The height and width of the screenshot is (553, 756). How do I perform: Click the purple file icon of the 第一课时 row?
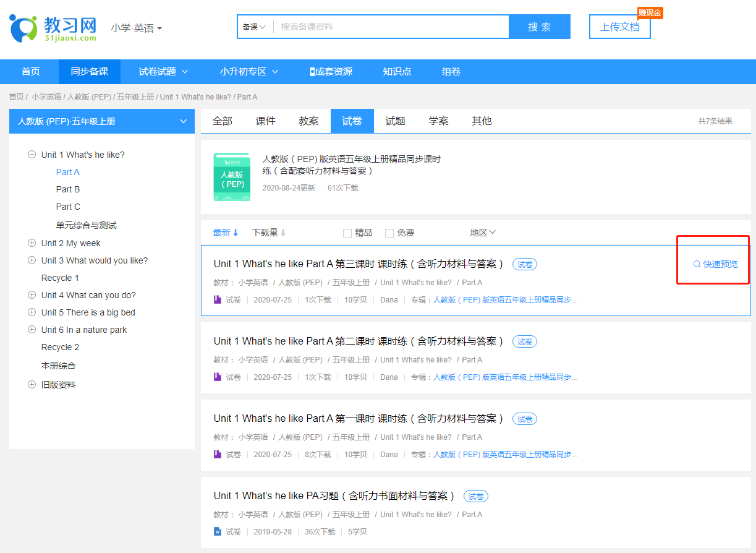[x=217, y=455]
